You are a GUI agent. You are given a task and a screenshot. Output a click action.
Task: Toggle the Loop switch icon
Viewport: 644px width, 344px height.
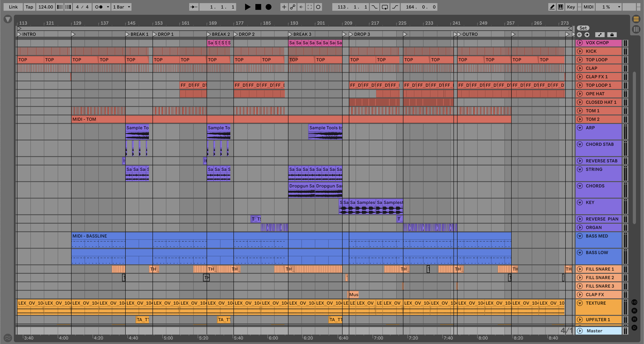point(385,7)
